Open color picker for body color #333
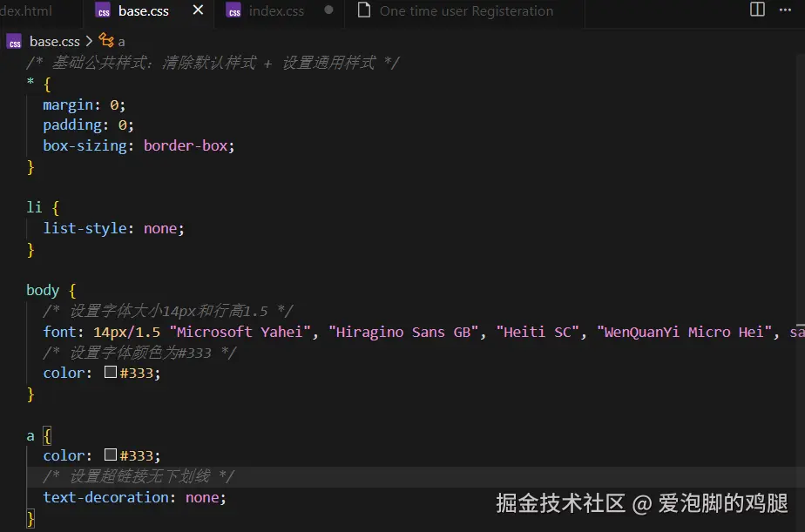Viewport: 805px width, 532px height. [111, 372]
